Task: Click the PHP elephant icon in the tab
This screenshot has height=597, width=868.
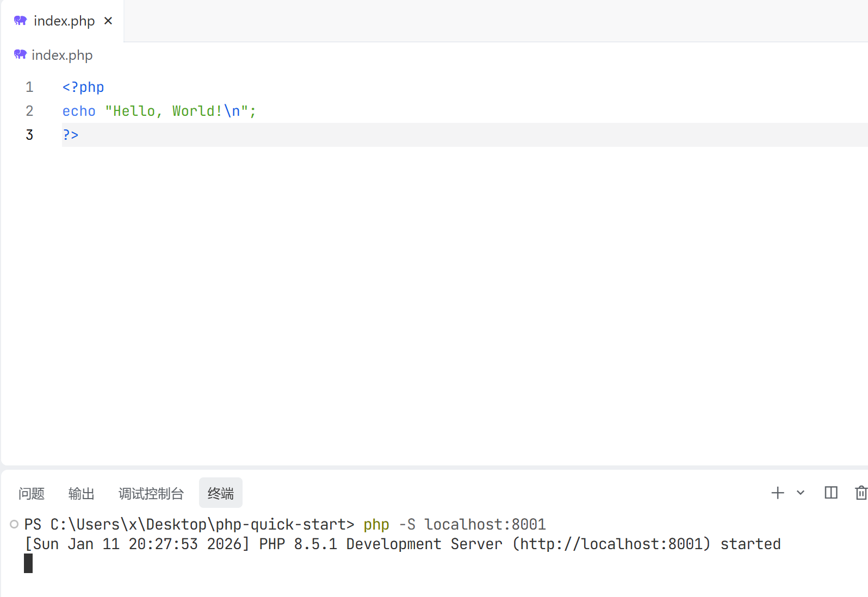Action: (21, 21)
